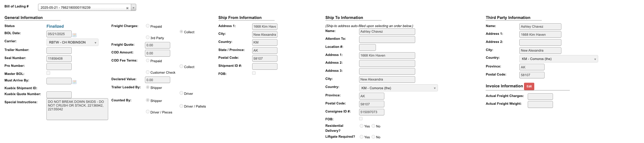Select Freight Charges 3rd Party radio

pyautogui.click(x=148, y=37)
